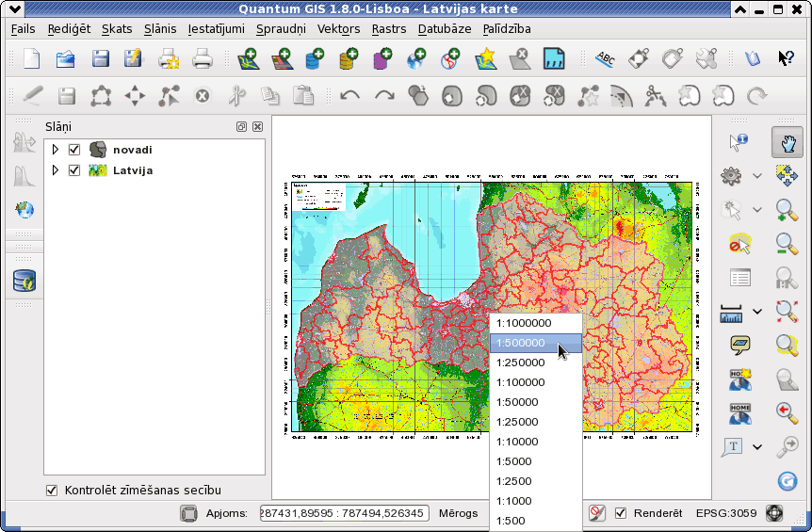This screenshot has height=532, width=812.
Task: Pick scale 1:1000 entry
Action: pyautogui.click(x=535, y=500)
